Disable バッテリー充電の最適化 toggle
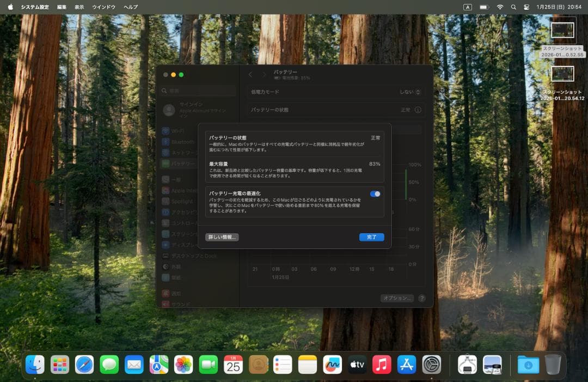 click(x=374, y=193)
